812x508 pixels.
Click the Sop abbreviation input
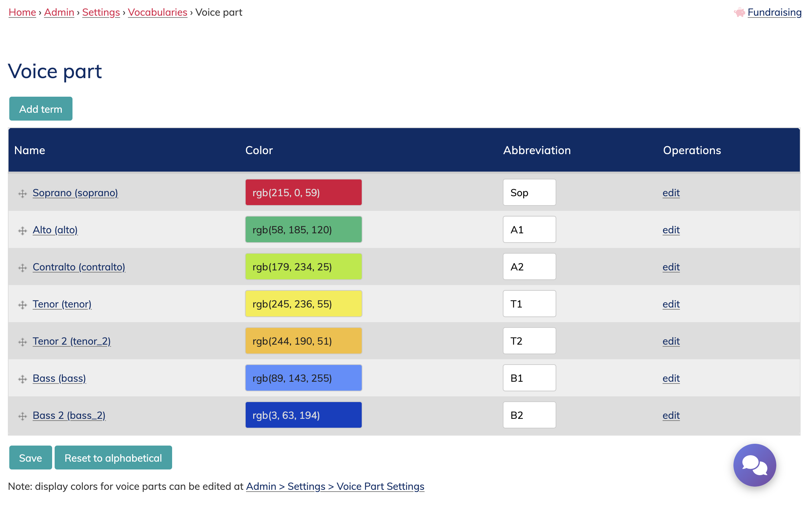coord(529,193)
